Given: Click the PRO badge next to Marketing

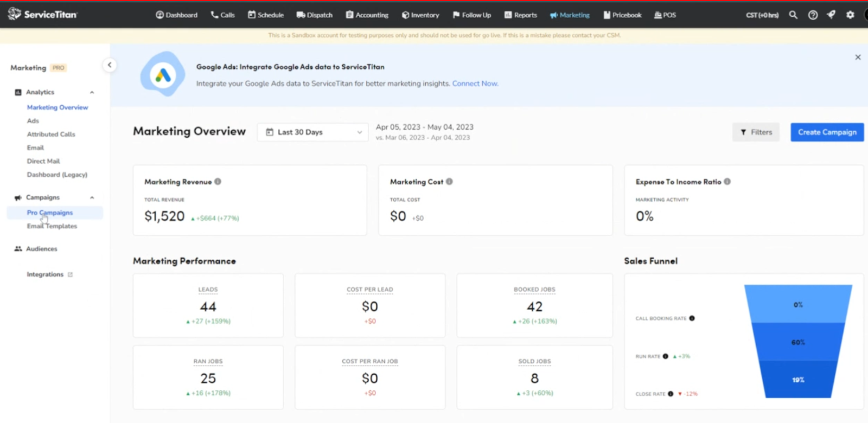Looking at the screenshot, I should [59, 68].
